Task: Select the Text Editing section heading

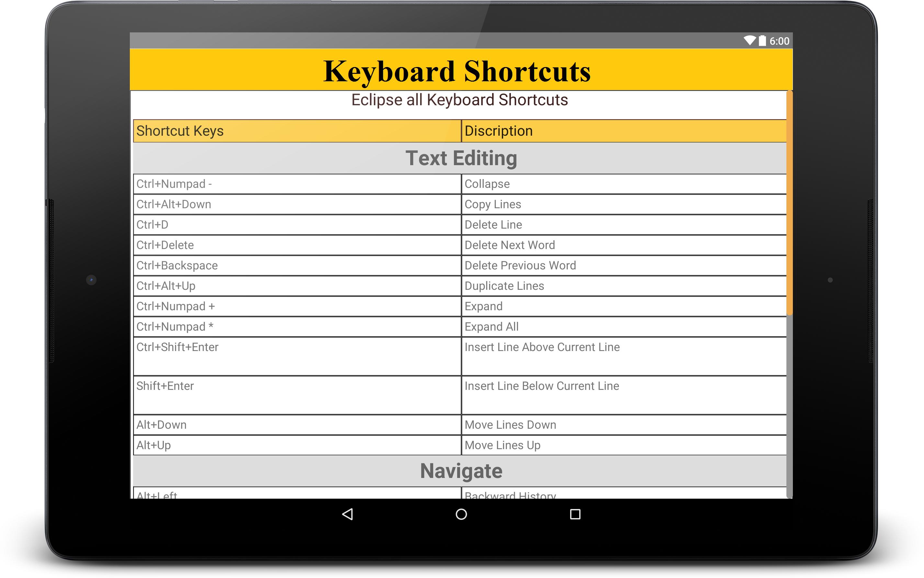Action: (x=461, y=158)
